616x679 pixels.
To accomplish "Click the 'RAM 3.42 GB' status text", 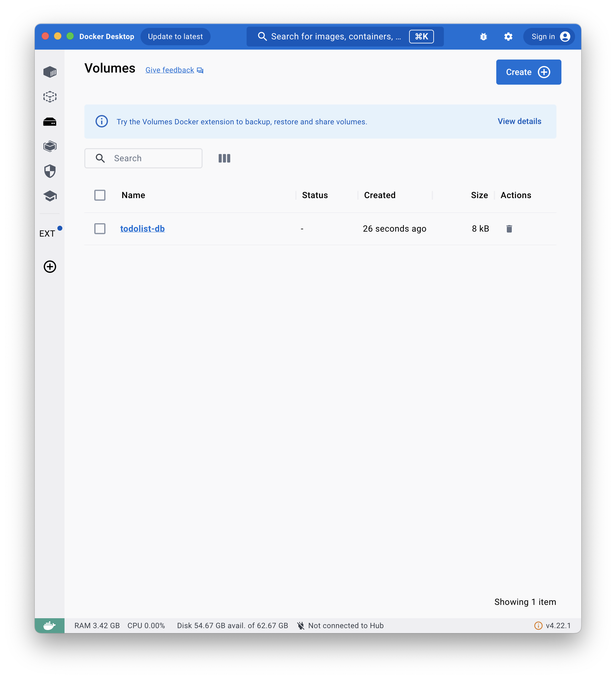I will pos(97,625).
